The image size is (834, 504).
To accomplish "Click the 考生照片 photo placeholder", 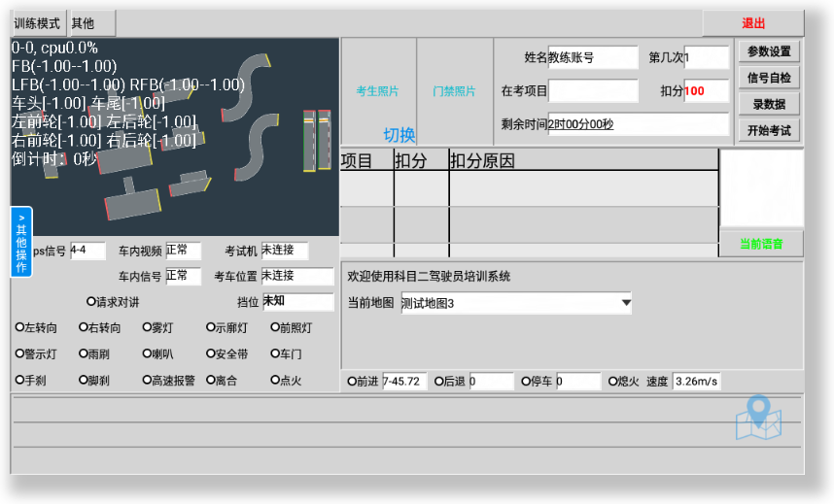I will (378, 91).
